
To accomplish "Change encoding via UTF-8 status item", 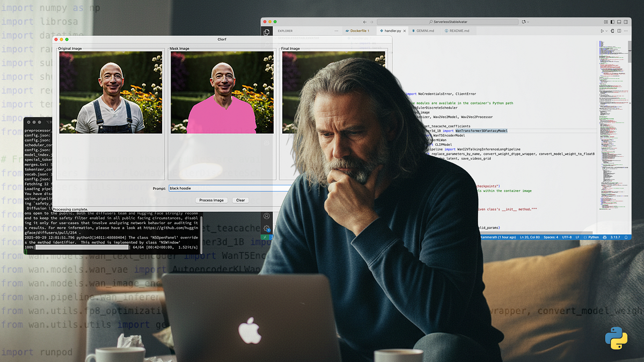I will pos(567,237).
